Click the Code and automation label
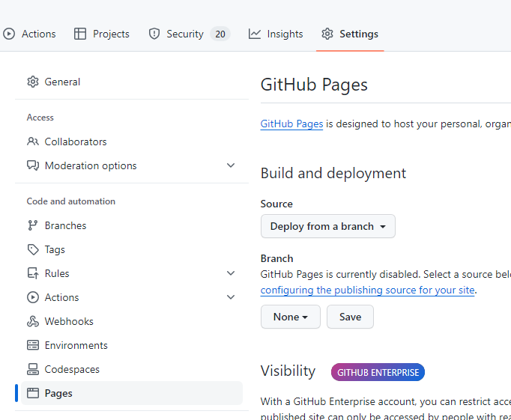This screenshot has width=511, height=420. 70,201
